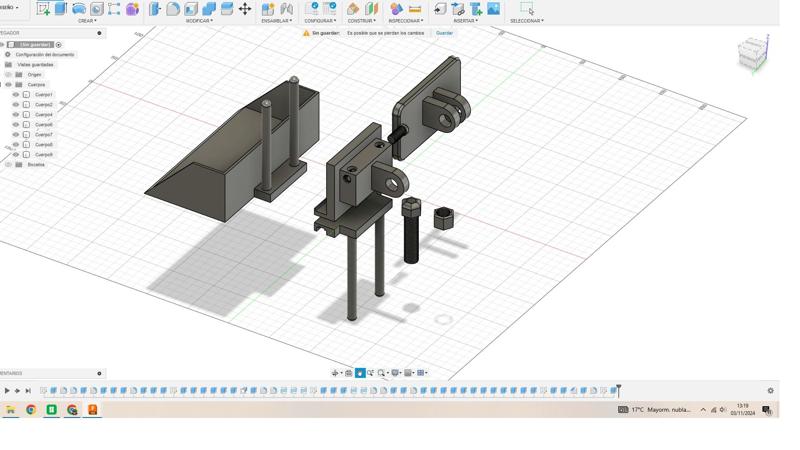800x450 pixels.
Task: Select the Create Sketch tool
Action: [43, 8]
